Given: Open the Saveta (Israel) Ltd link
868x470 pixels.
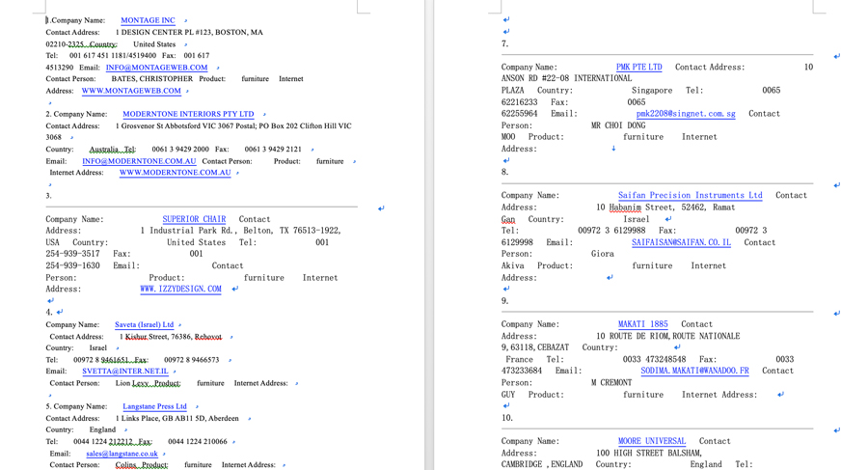Looking at the screenshot, I should coord(144,325).
